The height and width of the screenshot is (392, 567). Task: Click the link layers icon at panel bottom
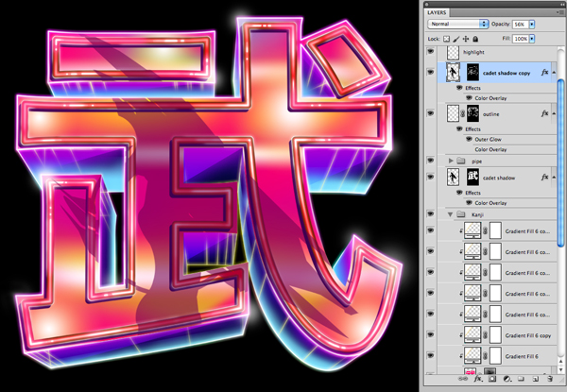pos(462,379)
